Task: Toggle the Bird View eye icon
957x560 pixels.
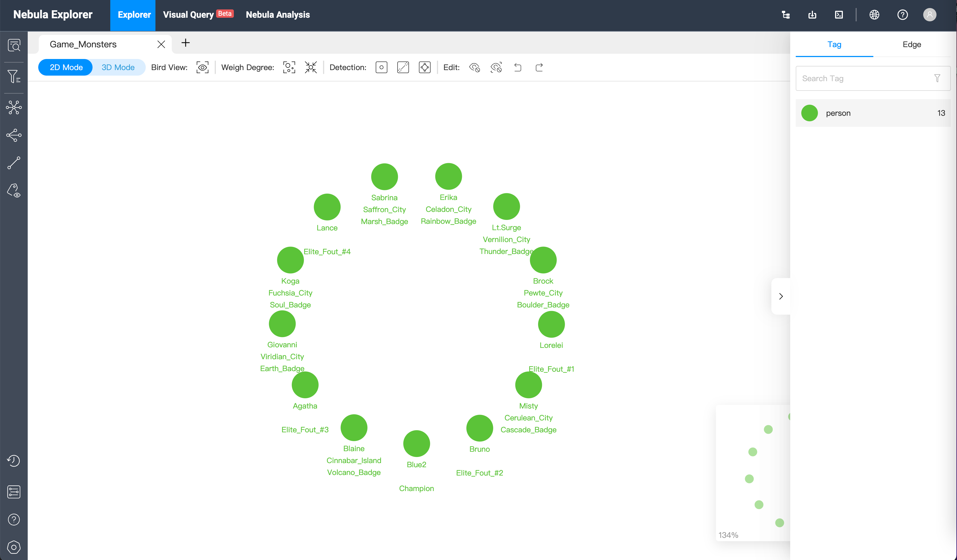Action: tap(203, 68)
